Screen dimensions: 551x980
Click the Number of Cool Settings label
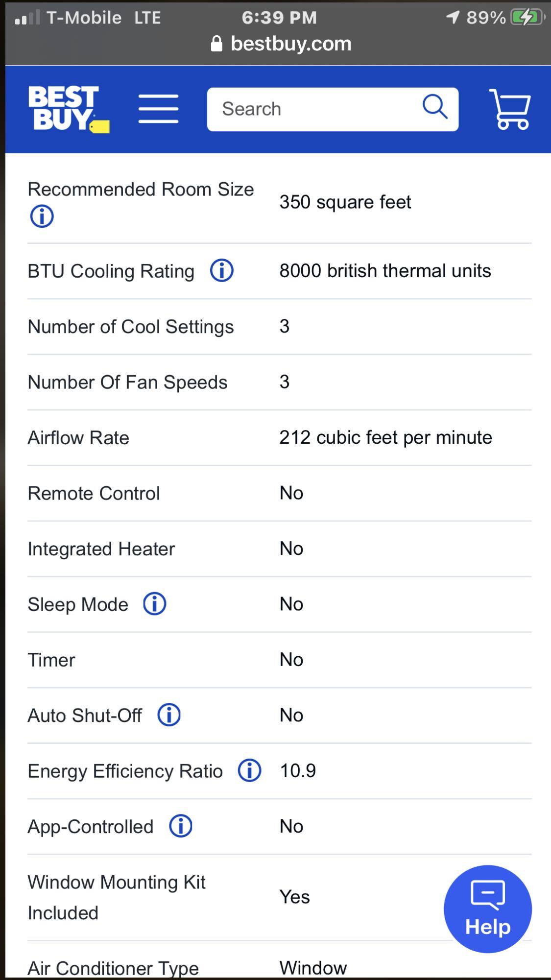coord(131,327)
